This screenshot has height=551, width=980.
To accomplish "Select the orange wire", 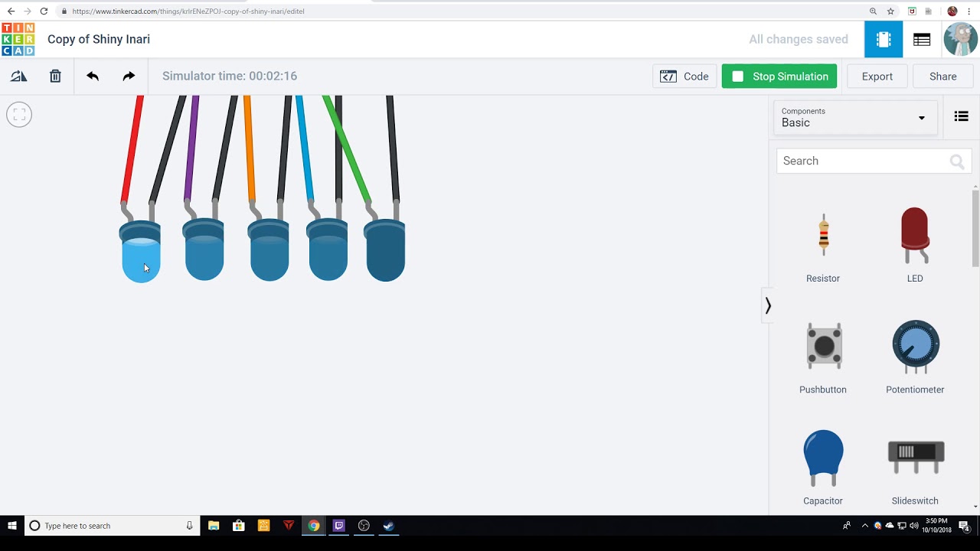I will coord(249,149).
